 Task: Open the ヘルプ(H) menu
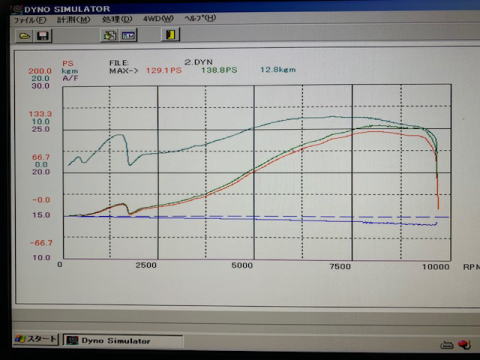pos(200,18)
